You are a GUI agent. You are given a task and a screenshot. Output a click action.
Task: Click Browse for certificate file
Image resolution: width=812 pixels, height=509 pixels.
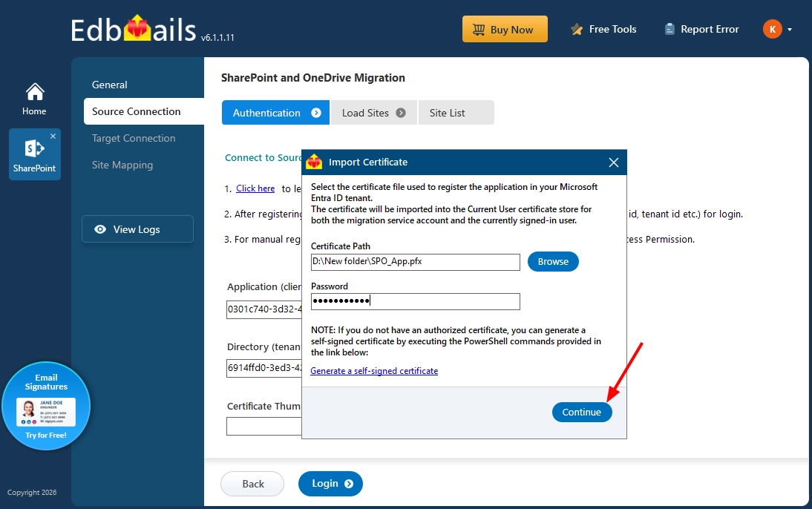pos(553,261)
